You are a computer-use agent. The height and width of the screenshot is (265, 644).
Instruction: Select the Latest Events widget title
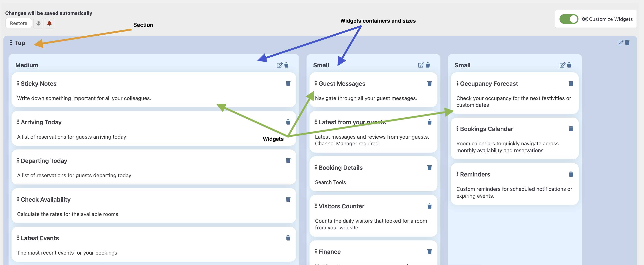40,238
